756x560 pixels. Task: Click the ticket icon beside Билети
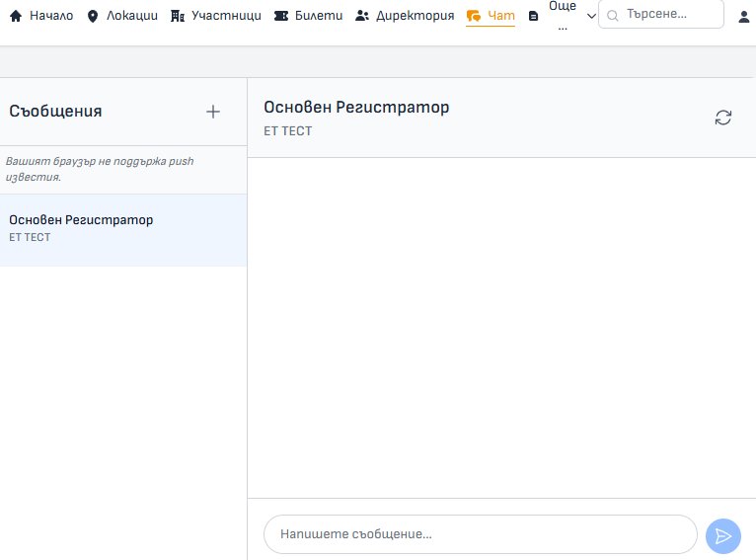281,16
